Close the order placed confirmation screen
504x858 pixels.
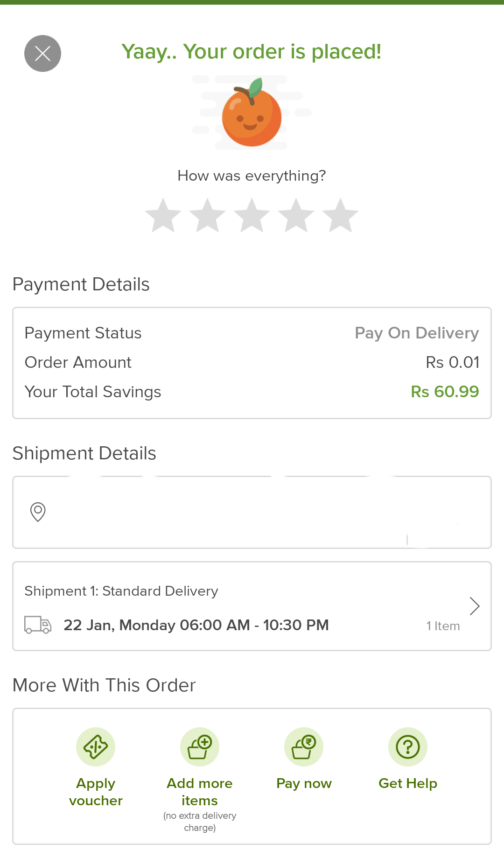click(x=42, y=54)
